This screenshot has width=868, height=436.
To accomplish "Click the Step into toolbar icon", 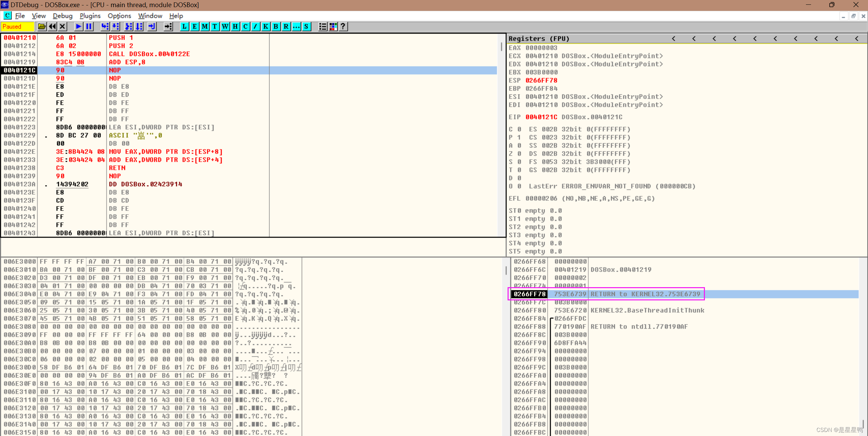I will click(105, 26).
